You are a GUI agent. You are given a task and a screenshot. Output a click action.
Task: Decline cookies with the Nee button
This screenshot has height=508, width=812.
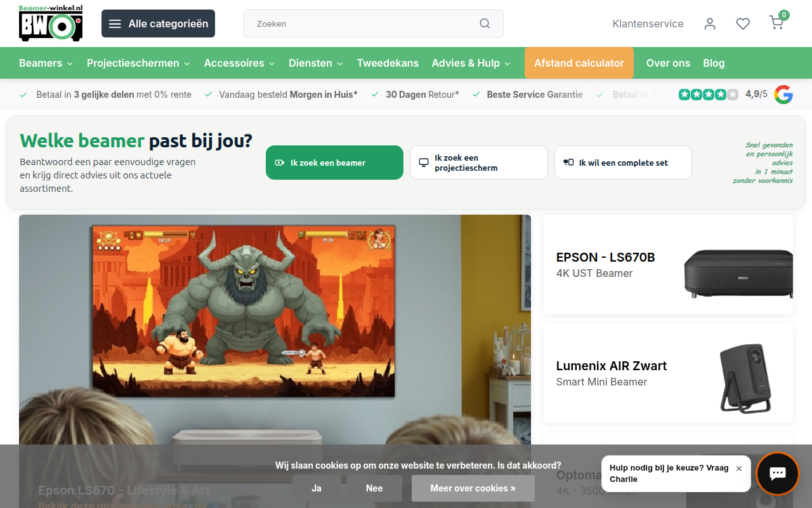[x=374, y=488]
